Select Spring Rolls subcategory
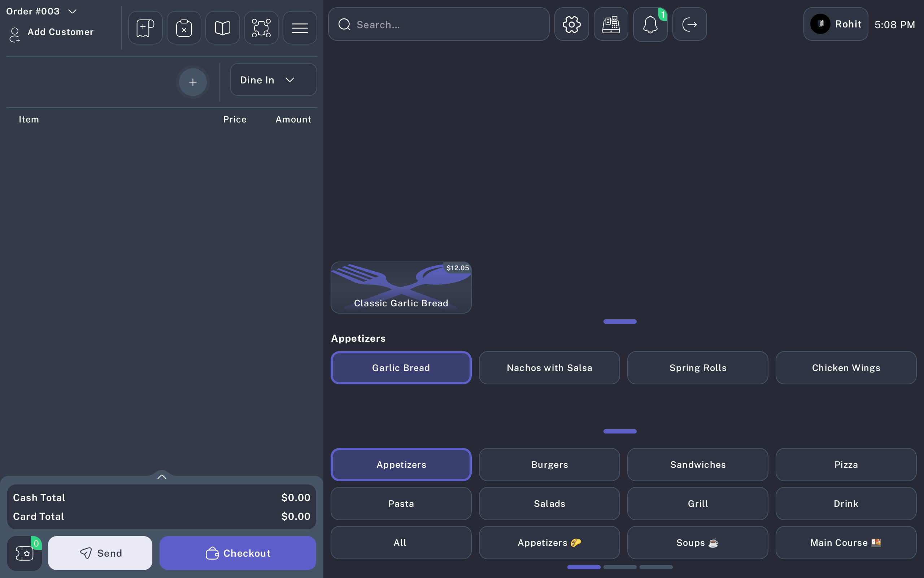The height and width of the screenshot is (578, 924). pyautogui.click(x=698, y=368)
